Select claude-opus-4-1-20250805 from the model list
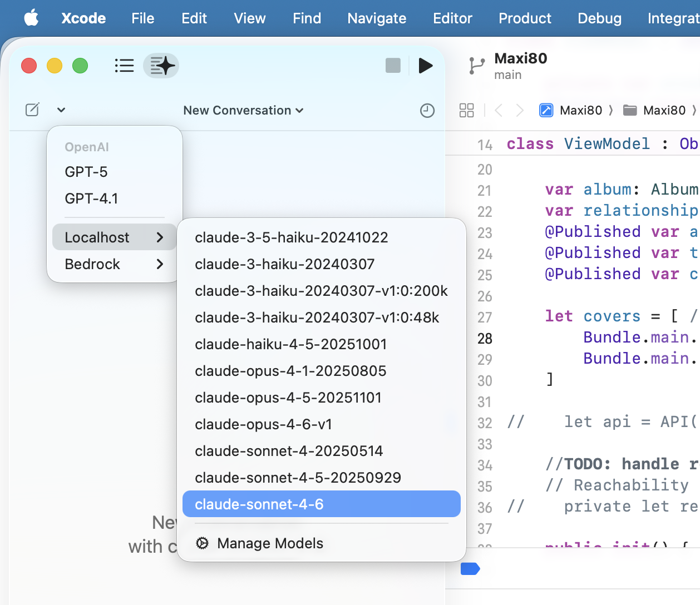 coord(289,371)
